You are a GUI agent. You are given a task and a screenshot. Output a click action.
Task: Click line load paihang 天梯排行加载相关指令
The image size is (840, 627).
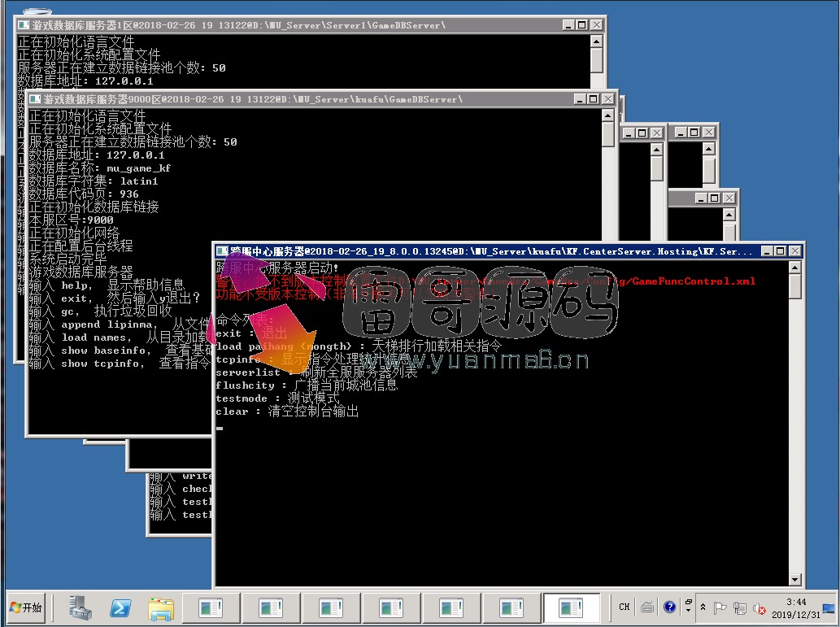(359, 346)
